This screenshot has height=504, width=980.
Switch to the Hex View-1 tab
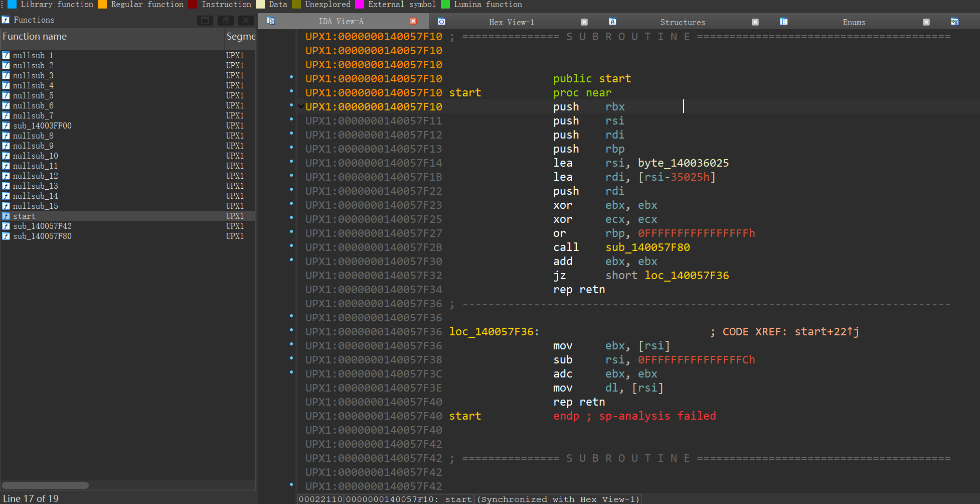(x=512, y=22)
